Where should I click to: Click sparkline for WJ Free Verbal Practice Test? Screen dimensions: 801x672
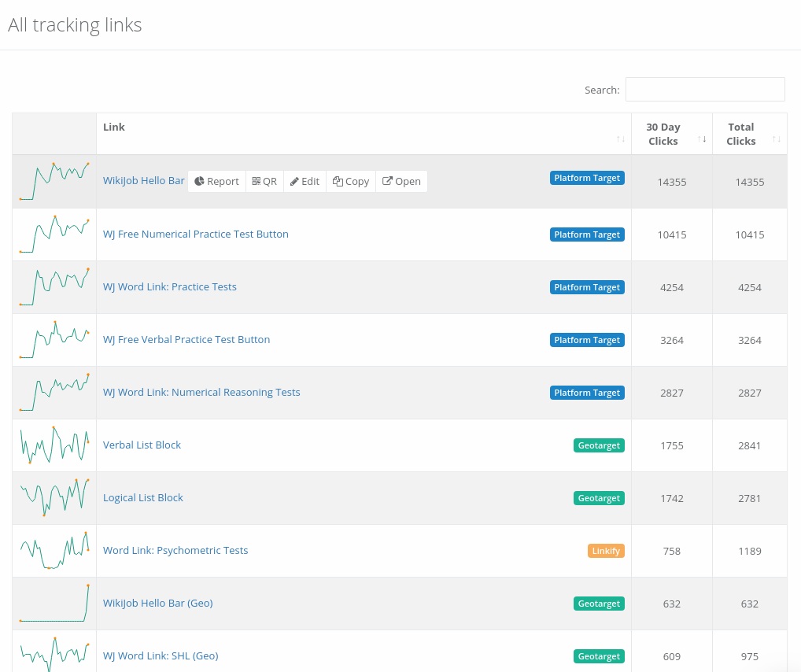(x=54, y=339)
